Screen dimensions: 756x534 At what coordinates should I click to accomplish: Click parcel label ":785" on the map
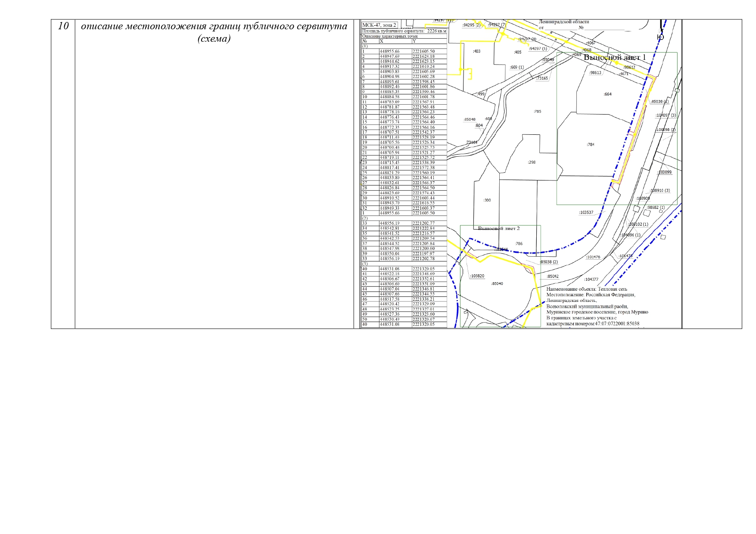537,112
